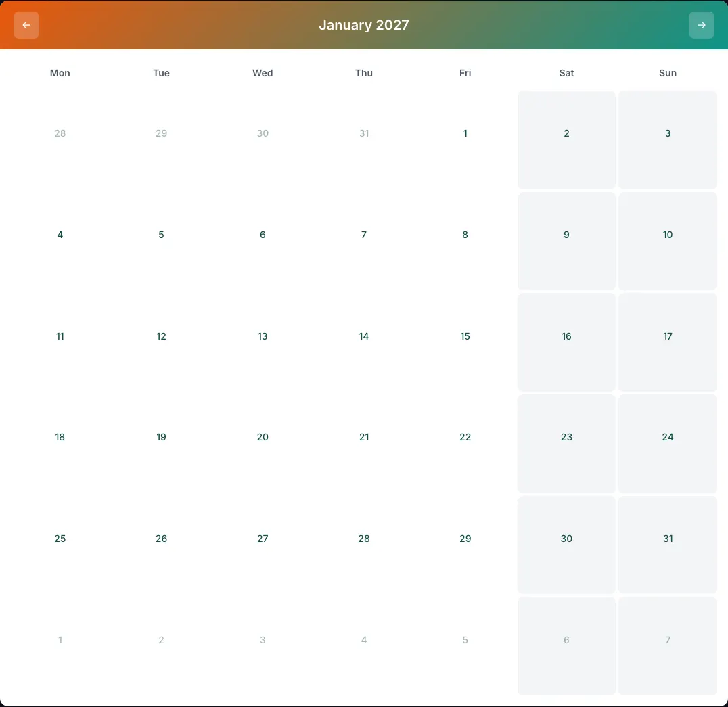Click the Mon weekday header
This screenshot has height=707, width=728.
point(60,73)
